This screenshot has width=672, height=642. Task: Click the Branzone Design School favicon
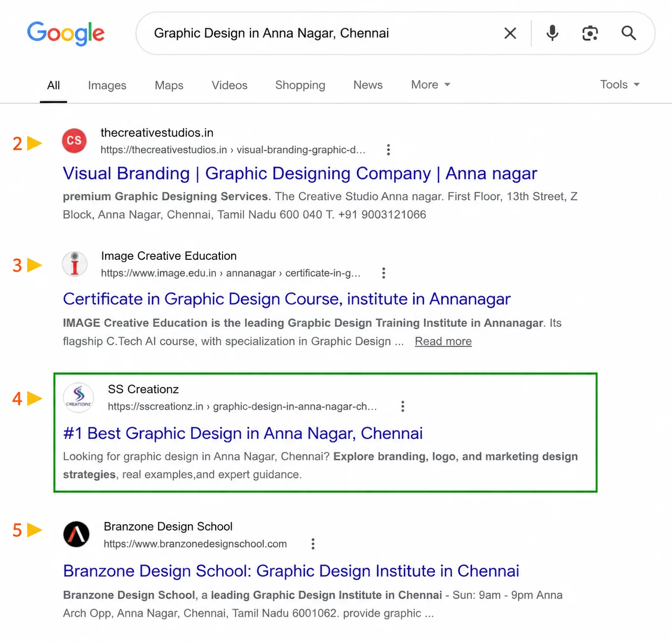(76, 534)
